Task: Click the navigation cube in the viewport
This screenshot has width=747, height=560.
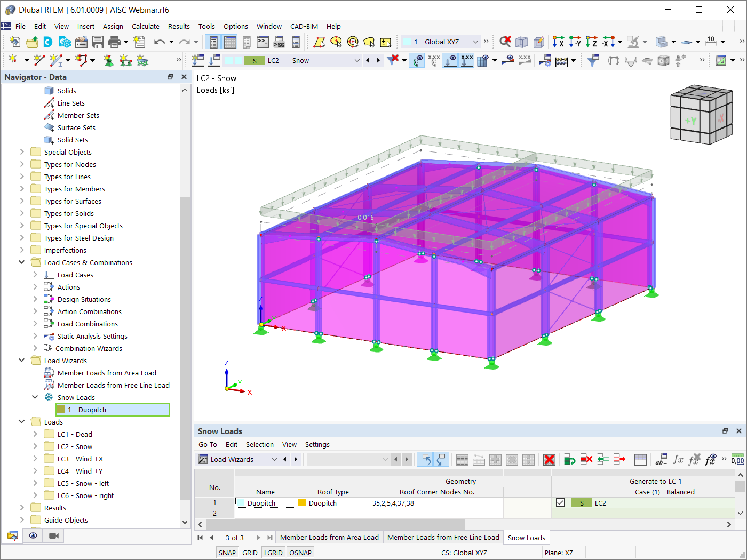Action: (701, 114)
